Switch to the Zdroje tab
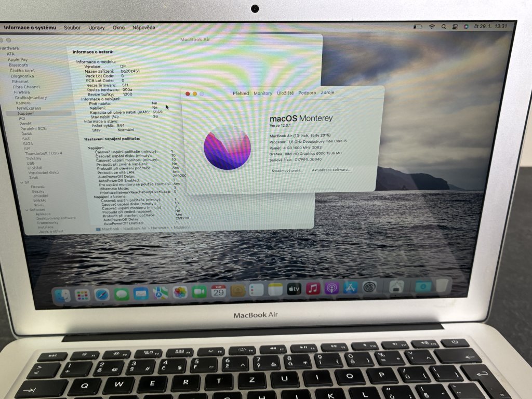Screen dimensions: 532x399 tap(327, 92)
